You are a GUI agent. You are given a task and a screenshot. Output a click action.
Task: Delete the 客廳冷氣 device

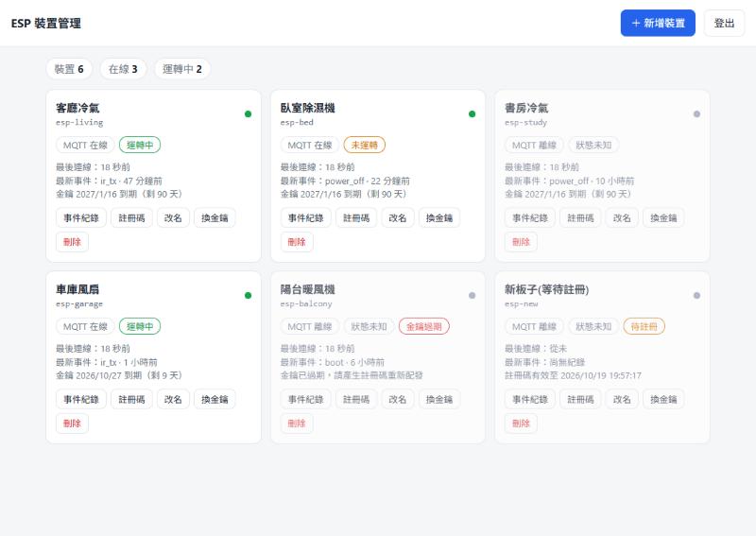pos(73,242)
